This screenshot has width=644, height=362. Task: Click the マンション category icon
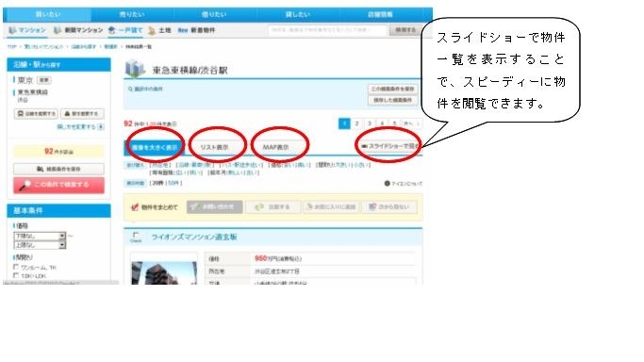click(x=12, y=30)
